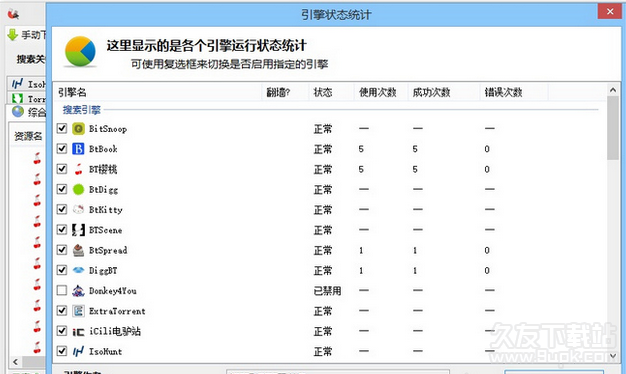
Task: Sort by 引擎名 column header
Action: pyautogui.click(x=158, y=92)
